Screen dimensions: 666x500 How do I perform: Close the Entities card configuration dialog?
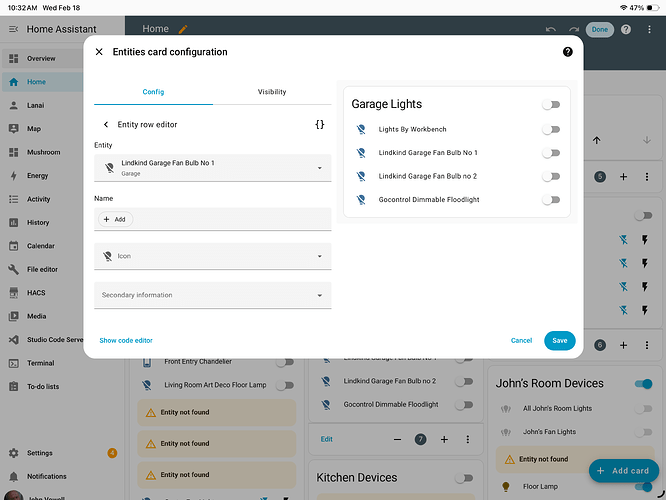pyautogui.click(x=99, y=52)
